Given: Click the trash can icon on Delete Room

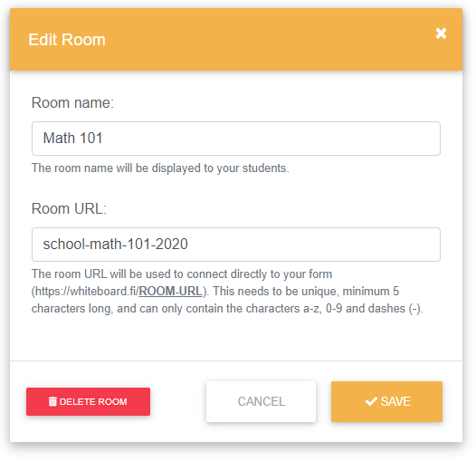Looking at the screenshot, I should click(52, 401).
